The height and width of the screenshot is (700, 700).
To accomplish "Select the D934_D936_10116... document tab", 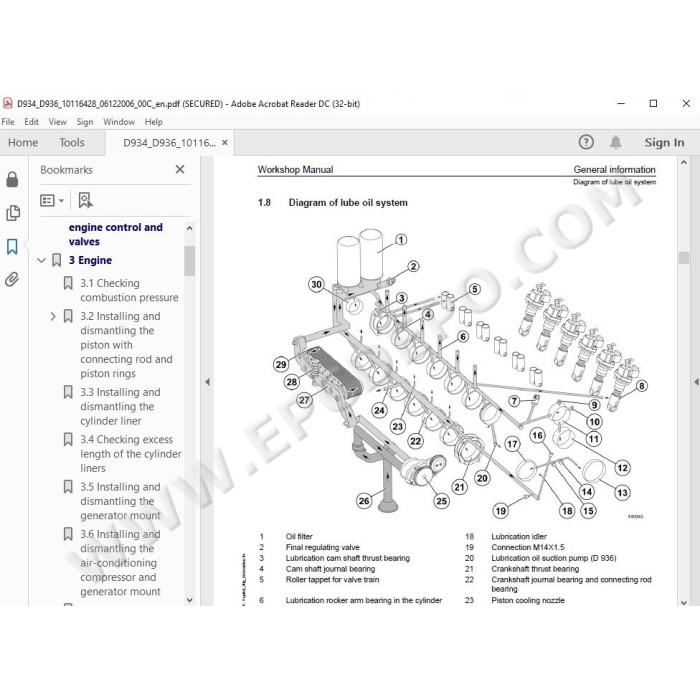I will [169, 143].
